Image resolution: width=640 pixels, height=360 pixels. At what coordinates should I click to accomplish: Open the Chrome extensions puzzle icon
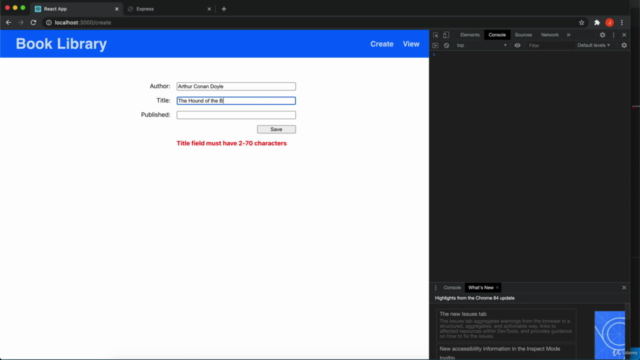597,22
